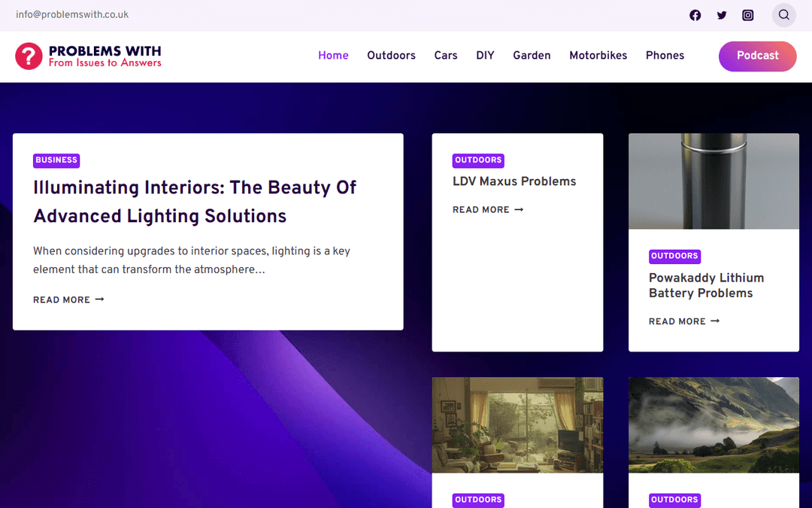Click the OUTDOORS tag above LDV Maxus
The image size is (812, 508).
click(x=478, y=160)
